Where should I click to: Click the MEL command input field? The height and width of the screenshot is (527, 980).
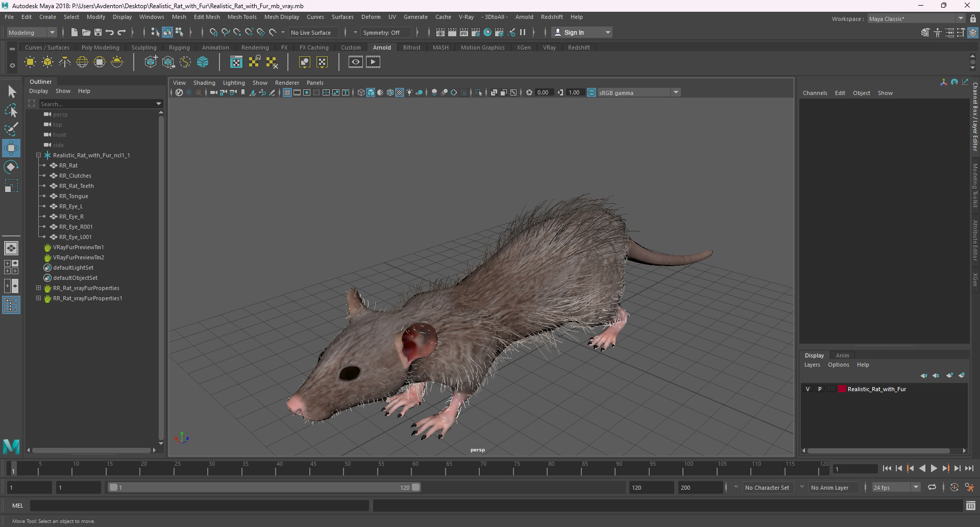tap(199, 506)
